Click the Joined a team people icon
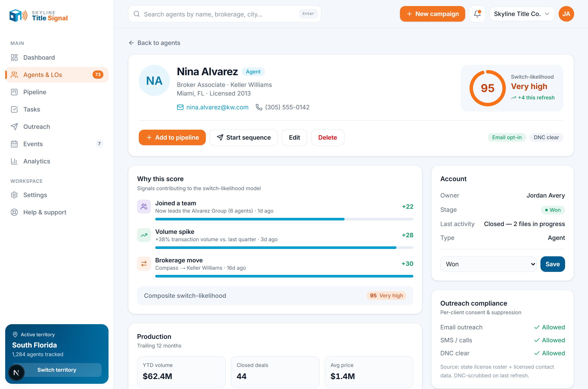The width and height of the screenshot is (588, 389). [x=144, y=207]
